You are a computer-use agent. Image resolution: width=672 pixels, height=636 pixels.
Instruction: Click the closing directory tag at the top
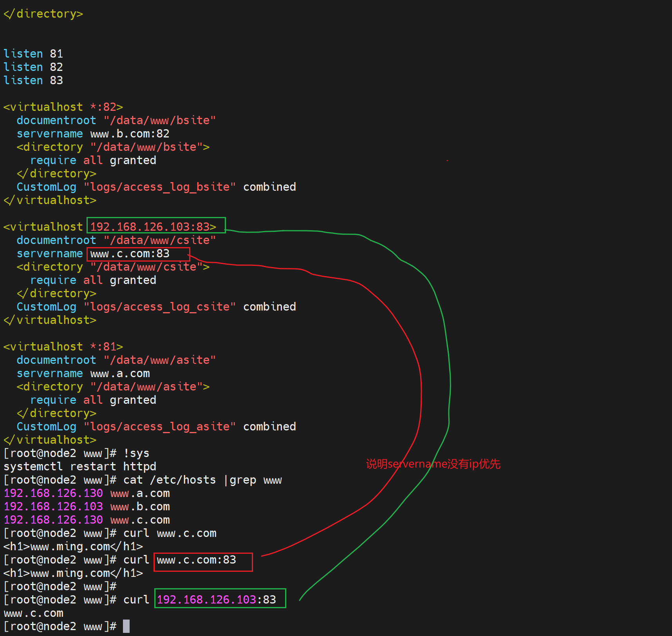point(43,14)
